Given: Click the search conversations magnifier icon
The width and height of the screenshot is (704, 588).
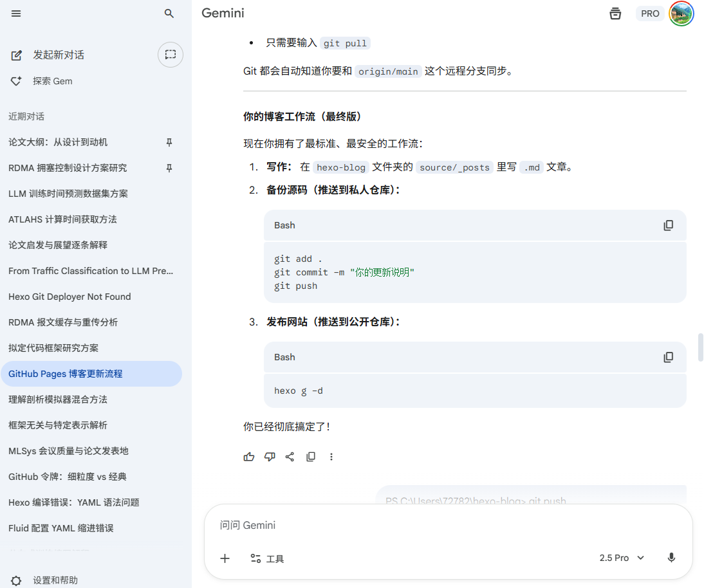Looking at the screenshot, I should coord(169,14).
